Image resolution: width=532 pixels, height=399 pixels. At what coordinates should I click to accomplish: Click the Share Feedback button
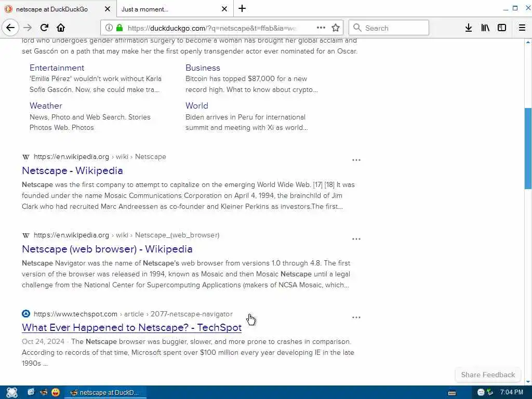(488, 375)
